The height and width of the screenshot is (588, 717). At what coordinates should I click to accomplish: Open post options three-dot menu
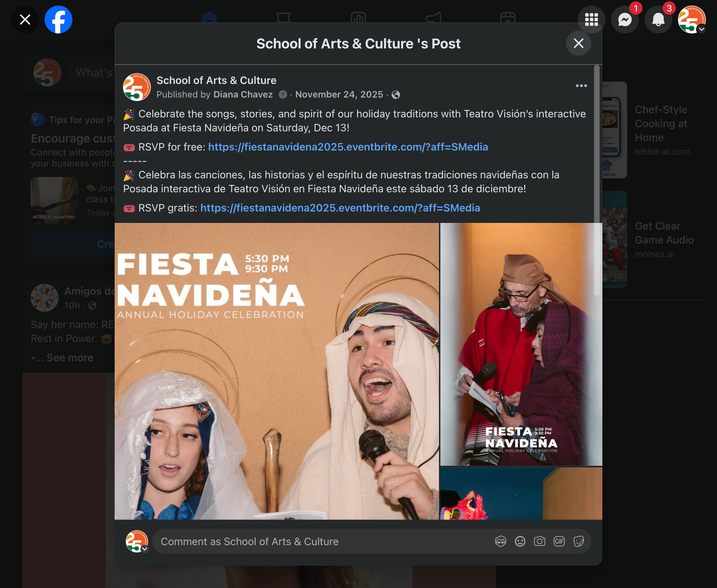[x=581, y=86]
